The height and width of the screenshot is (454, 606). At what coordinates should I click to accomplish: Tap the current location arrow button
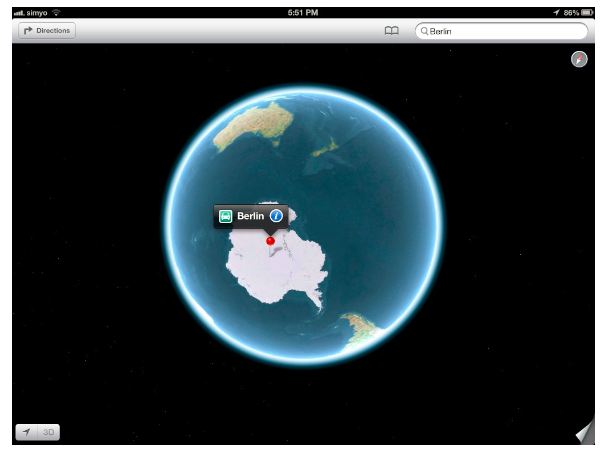click(26, 432)
